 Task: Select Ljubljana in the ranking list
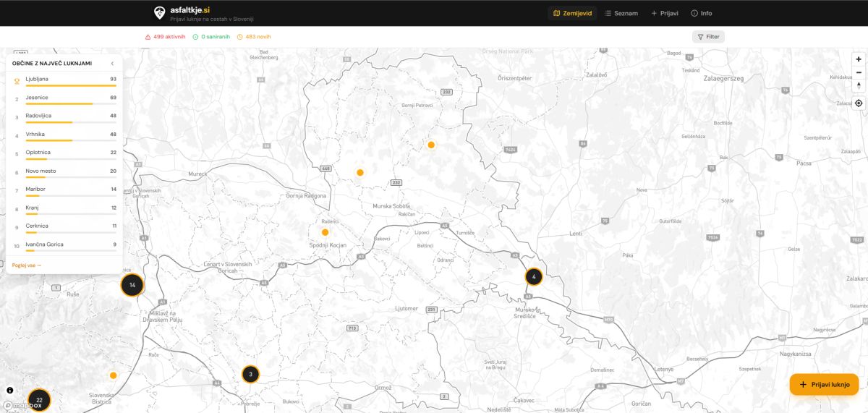click(37, 79)
